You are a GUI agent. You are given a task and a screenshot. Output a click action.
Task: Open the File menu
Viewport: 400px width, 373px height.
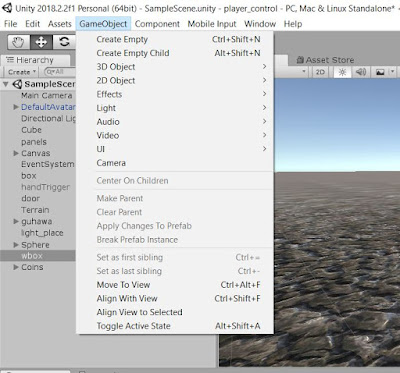click(x=11, y=24)
